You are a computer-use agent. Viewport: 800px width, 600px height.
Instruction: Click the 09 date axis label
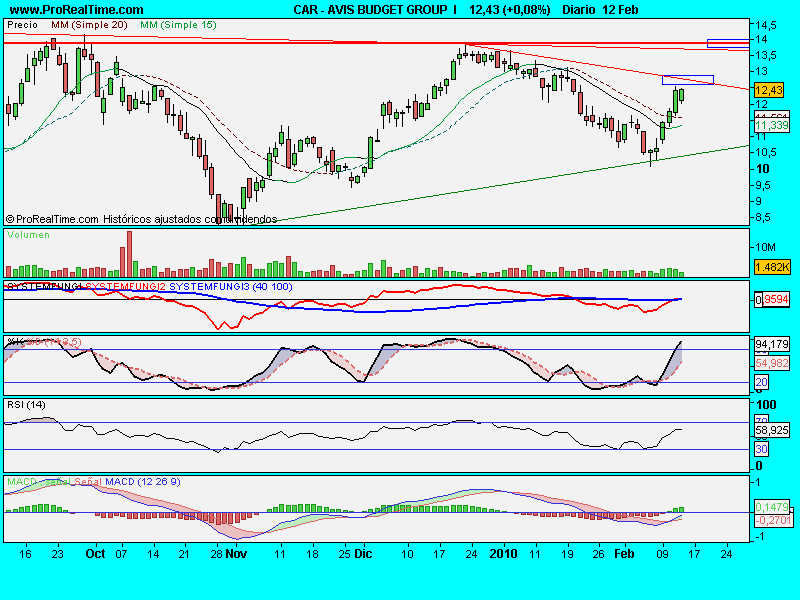(663, 554)
